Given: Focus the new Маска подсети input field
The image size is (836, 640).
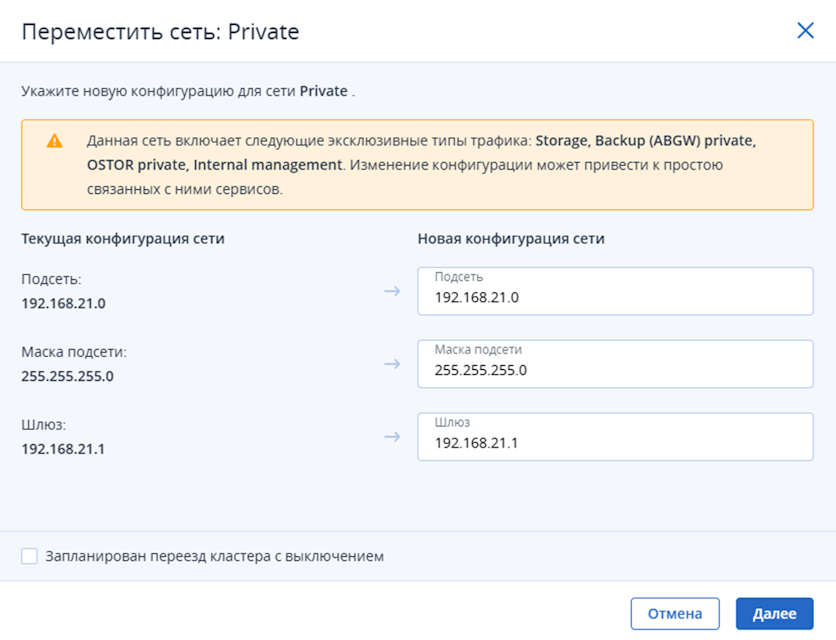Looking at the screenshot, I should point(615,364).
